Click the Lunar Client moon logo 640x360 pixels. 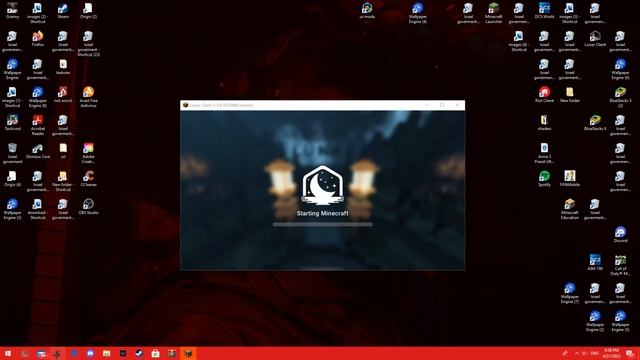322,185
